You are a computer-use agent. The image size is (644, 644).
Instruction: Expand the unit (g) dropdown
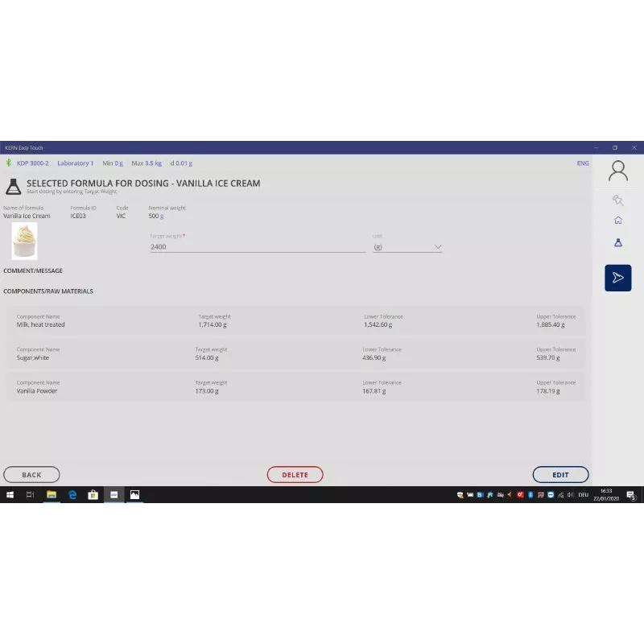coord(407,247)
